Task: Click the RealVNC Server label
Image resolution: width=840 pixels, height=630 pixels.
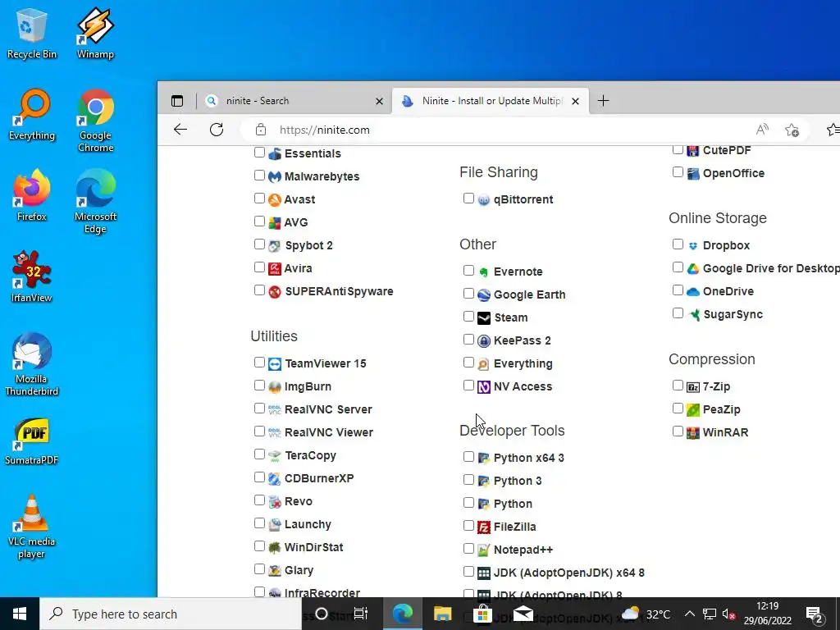Action: pyautogui.click(x=328, y=409)
